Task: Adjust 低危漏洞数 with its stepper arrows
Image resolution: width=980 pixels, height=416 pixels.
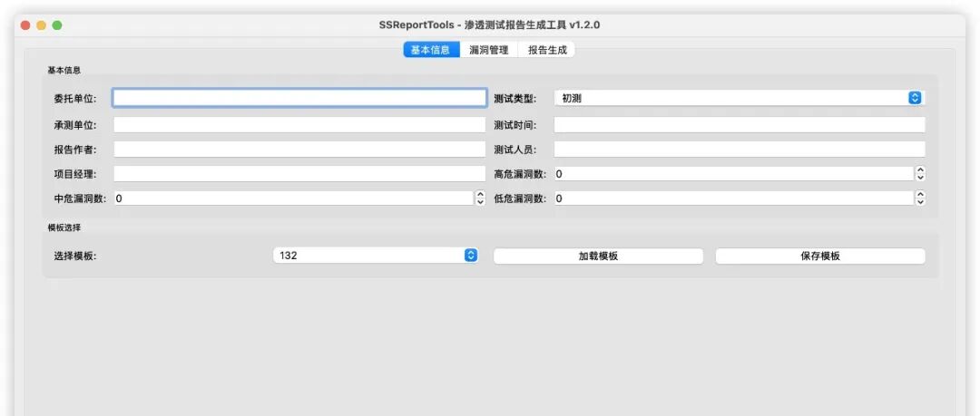Action: tap(920, 198)
